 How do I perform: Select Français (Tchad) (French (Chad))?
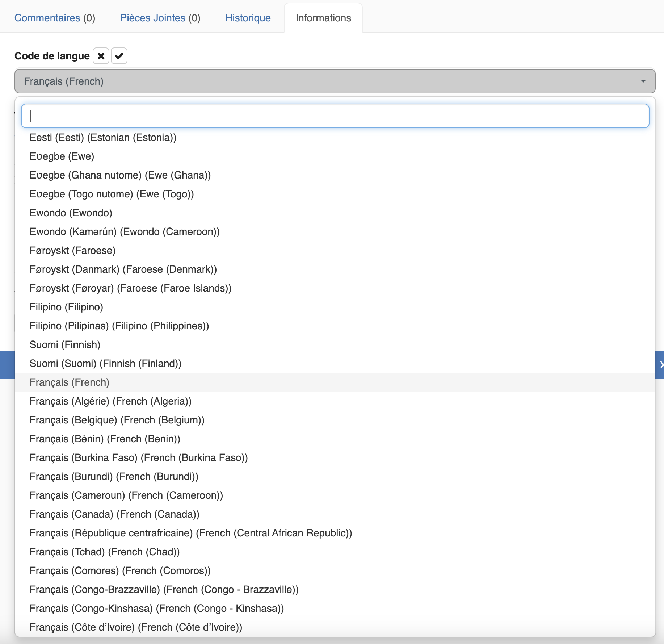click(335, 552)
